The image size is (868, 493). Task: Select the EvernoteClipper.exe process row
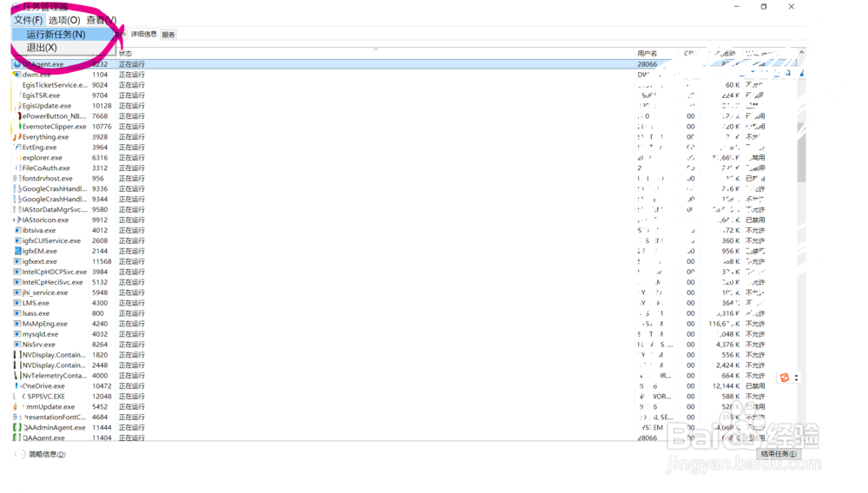point(404,127)
